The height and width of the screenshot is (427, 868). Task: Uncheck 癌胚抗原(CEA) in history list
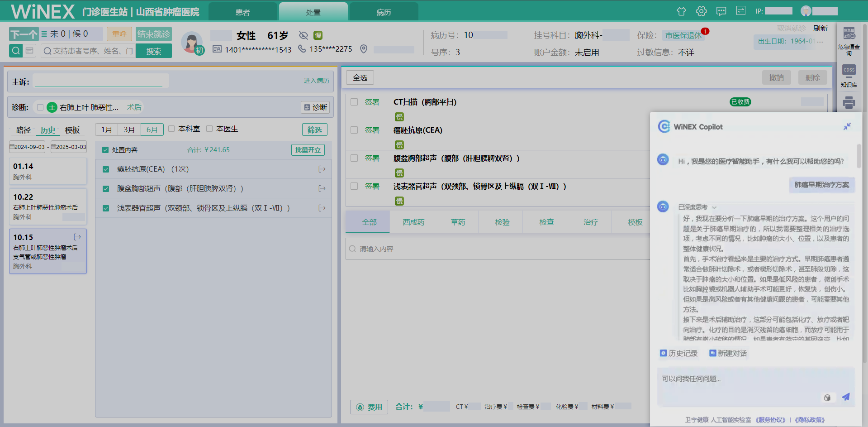click(x=106, y=169)
